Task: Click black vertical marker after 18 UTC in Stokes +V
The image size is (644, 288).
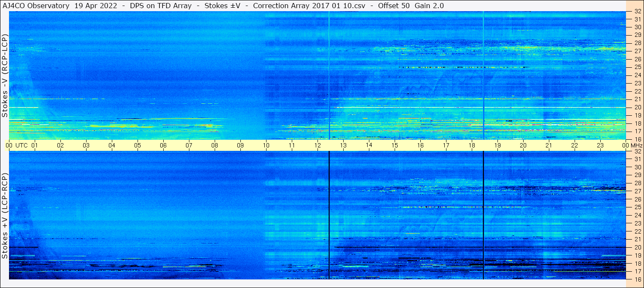Action: click(x=483, y=215)
